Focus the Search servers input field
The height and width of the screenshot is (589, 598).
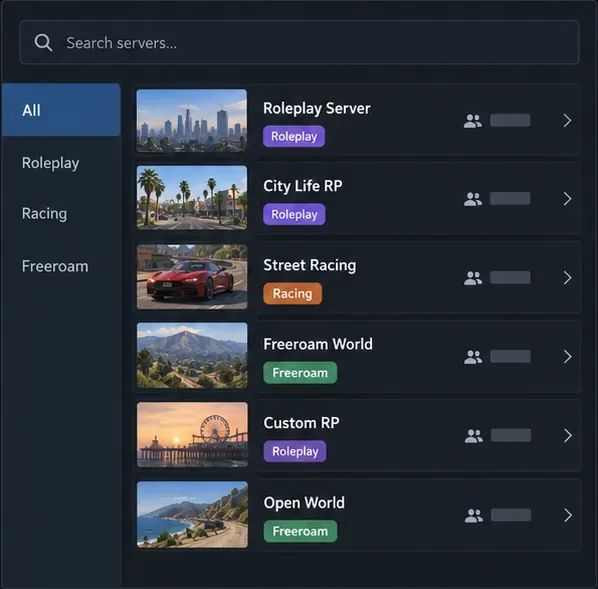pyautogui.click(x=299, y=42)
